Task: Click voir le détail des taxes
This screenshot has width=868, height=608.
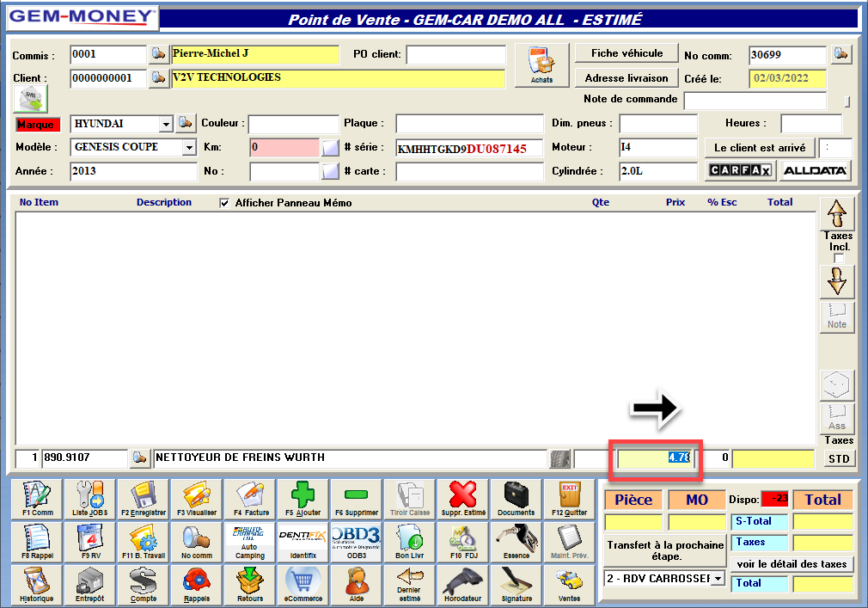Action: pyautogui.click(x=792, y=564)
